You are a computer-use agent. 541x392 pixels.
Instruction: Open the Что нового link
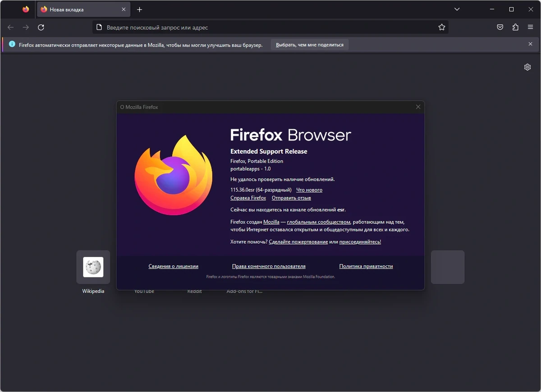(309, 190)
